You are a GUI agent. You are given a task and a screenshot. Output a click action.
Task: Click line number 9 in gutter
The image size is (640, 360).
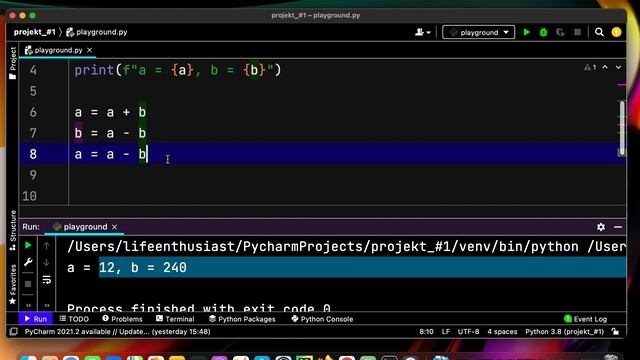(33, 175)
